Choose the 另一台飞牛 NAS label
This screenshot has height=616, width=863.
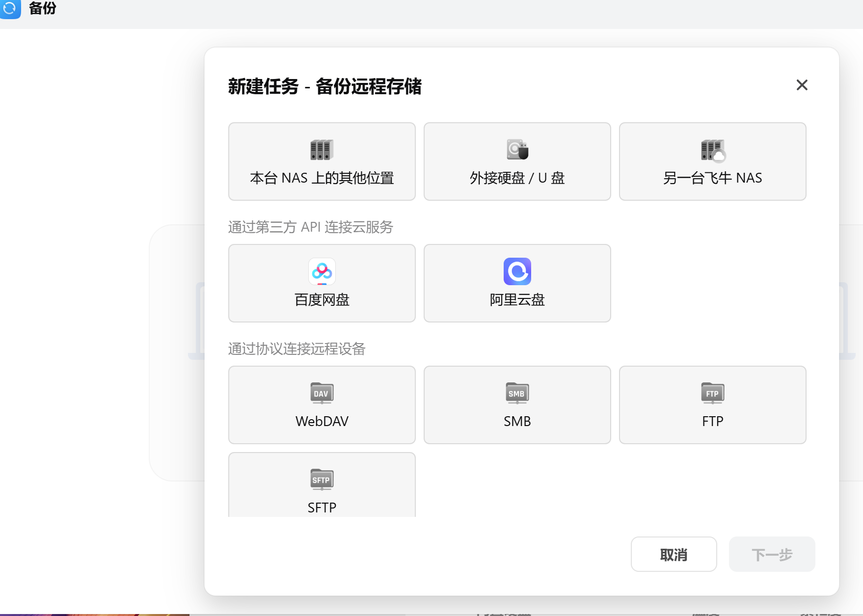tap(713, 178)
